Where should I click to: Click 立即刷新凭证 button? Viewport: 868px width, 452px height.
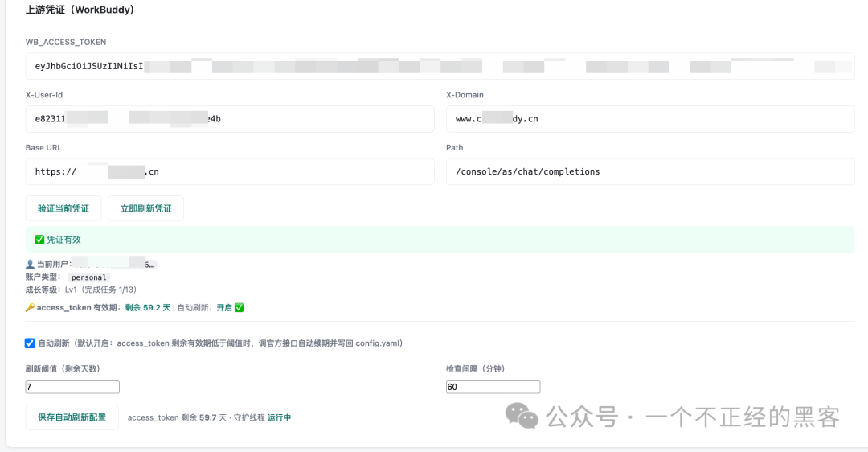pyautogui.click(x=145, y=208)
